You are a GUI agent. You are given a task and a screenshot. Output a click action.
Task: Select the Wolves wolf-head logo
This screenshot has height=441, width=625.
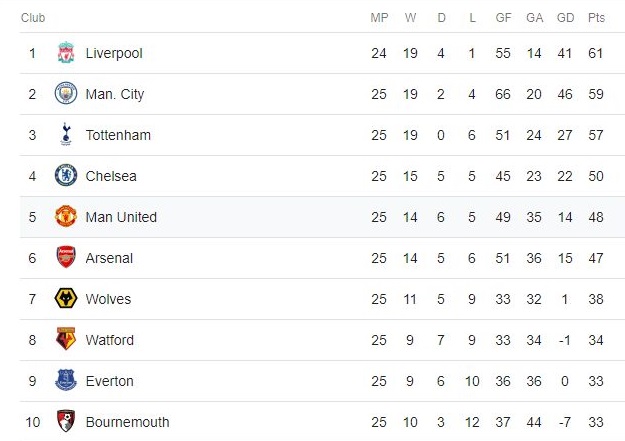[x=66, y=299]
